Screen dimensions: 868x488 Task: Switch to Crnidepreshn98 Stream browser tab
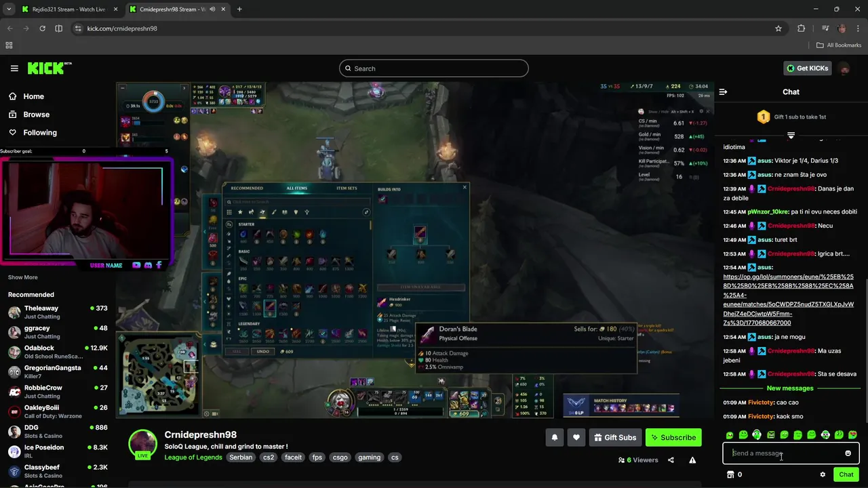tap(176, 9)
